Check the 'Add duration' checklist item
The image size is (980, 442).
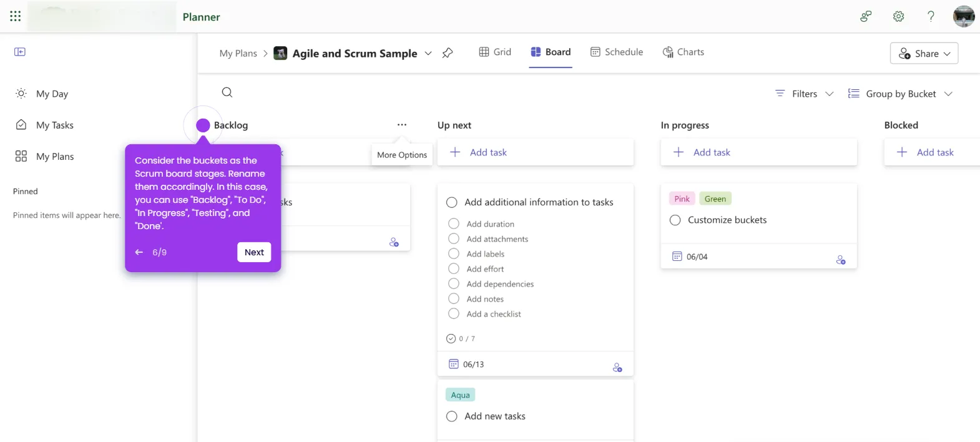(x=454, y=223)
